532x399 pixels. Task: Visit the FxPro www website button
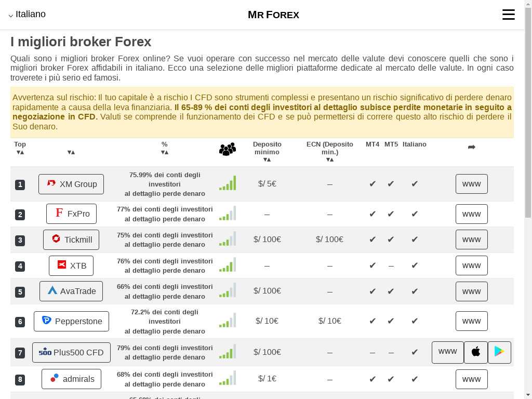click(x=471, y=214)
